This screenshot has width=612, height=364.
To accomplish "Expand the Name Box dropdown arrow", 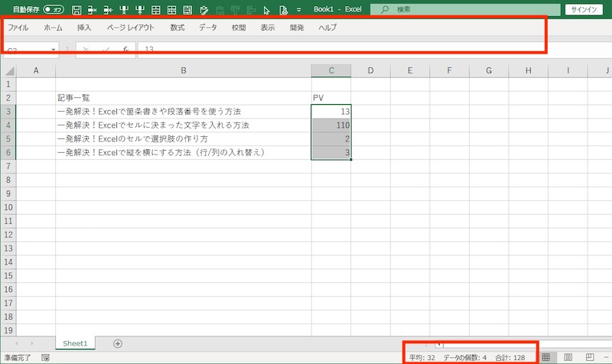I will click(x=54, y=50).
